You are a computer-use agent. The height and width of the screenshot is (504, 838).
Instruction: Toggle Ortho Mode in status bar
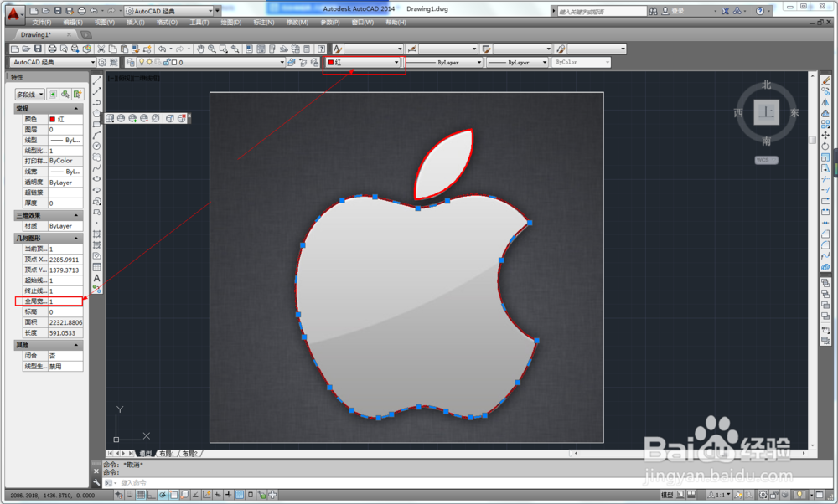click(151, 495)
